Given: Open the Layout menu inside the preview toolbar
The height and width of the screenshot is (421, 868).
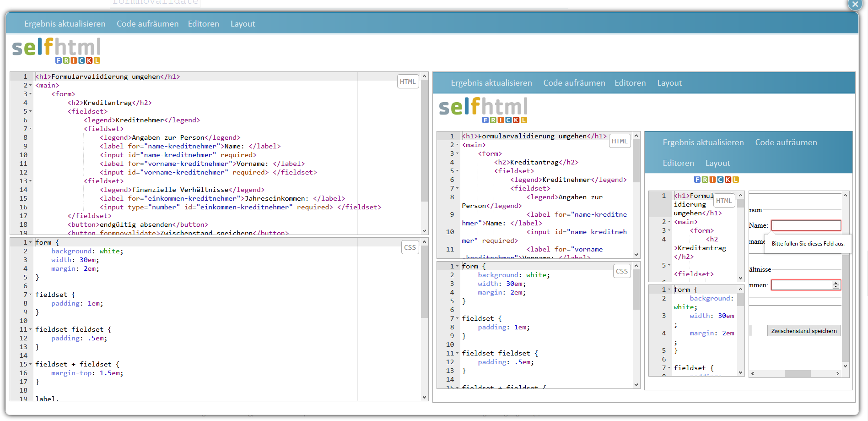Looking at the screenshot, I should (x=669, y=83).
